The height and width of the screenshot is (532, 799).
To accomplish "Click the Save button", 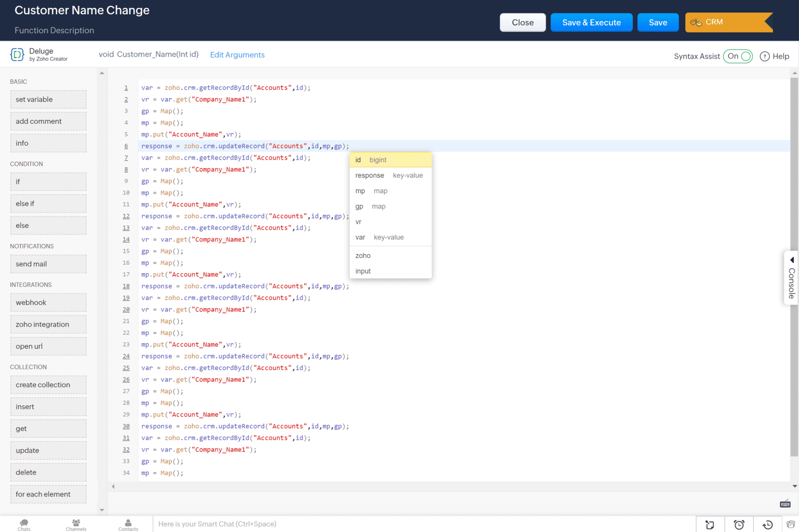I will coord(658,22).
